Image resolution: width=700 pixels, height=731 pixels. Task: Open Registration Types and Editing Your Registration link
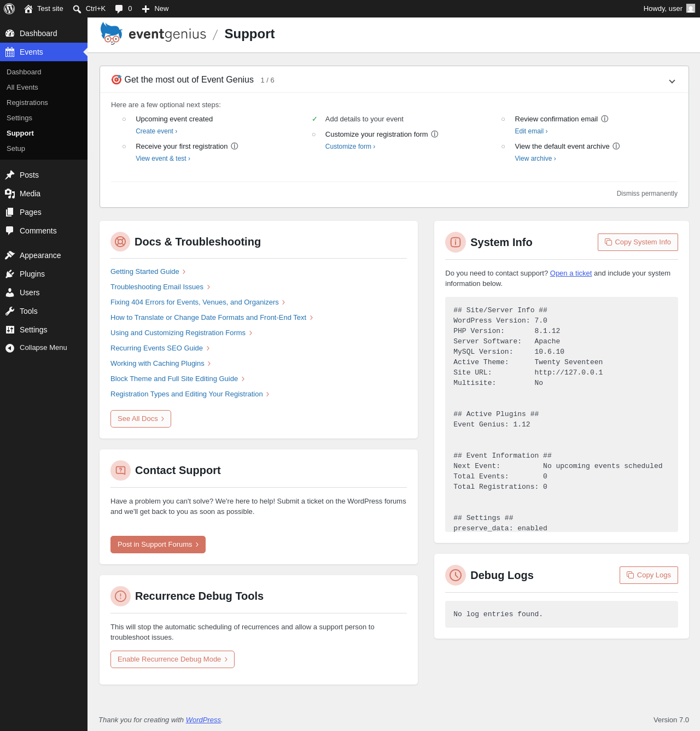(190, 394)
